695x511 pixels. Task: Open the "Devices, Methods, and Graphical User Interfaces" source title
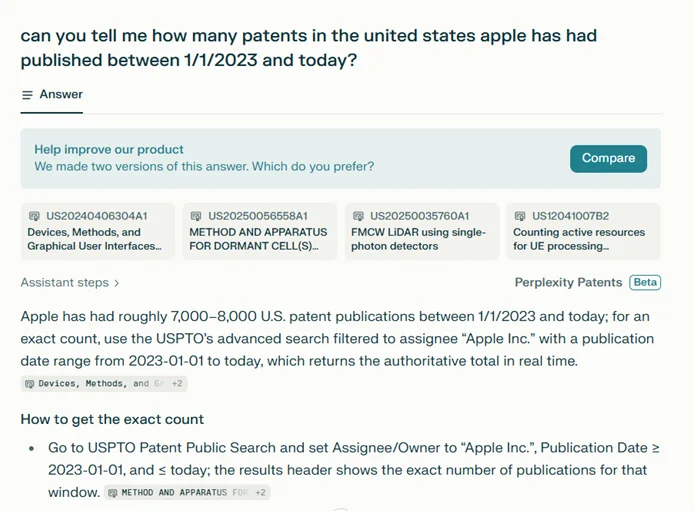94,239
